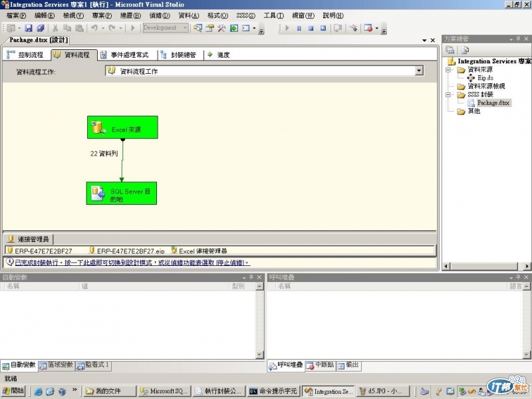Open 我的文件 taskbar window
The height and width of the screenshot is (399, 532).
(109, 391)
